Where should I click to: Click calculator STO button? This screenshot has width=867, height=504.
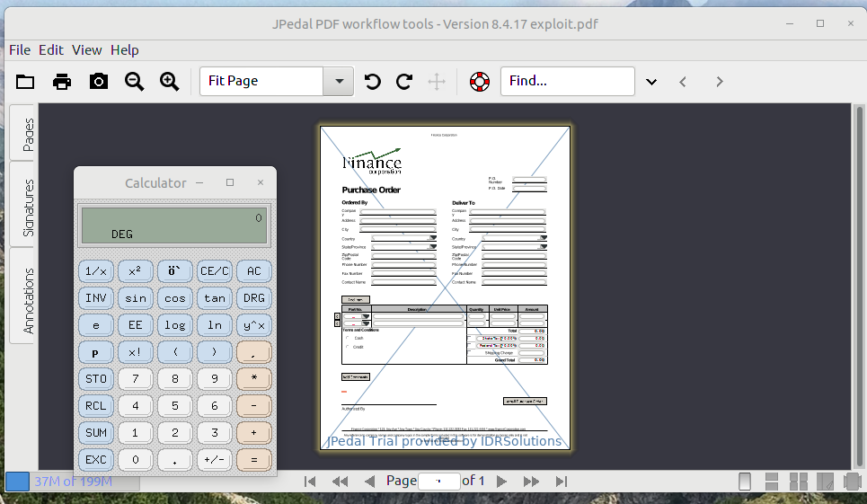(x=95, y=378)
